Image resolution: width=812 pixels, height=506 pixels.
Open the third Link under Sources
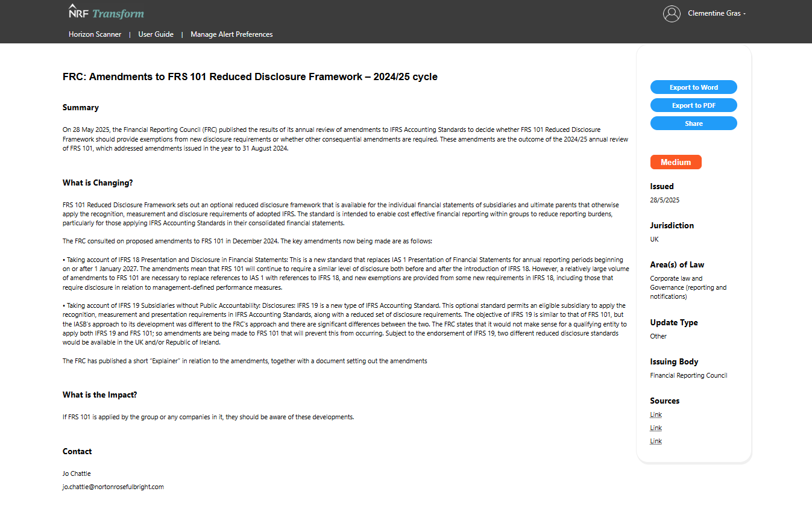pos(656,441)
